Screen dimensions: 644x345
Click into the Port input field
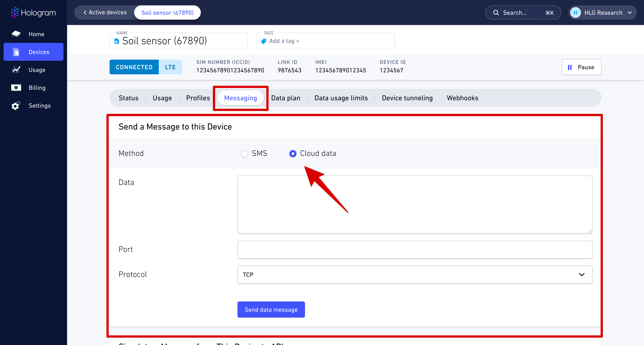415,250
